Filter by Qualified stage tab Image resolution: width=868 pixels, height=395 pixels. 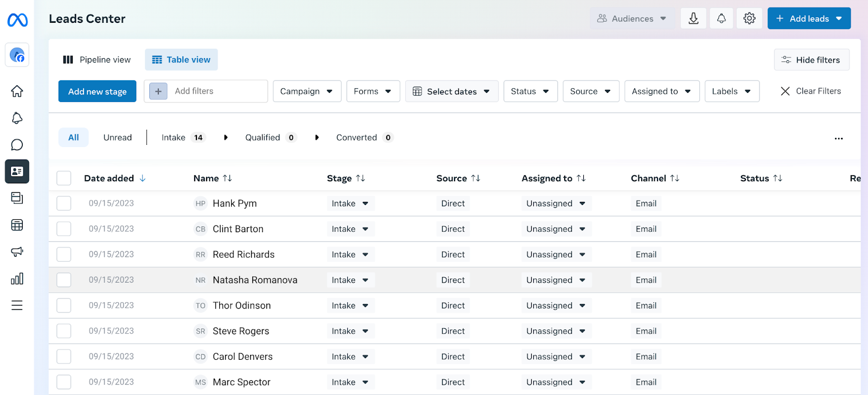click(x=271, y=137)
